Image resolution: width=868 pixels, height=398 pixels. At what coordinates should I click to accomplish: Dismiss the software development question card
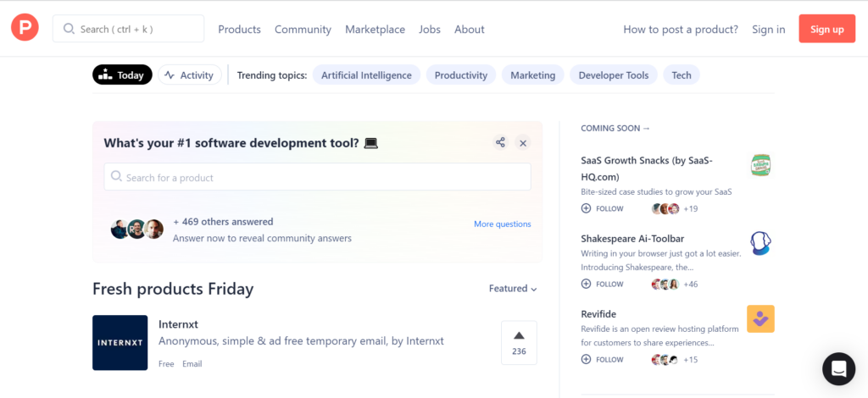(x=522, y=142)
